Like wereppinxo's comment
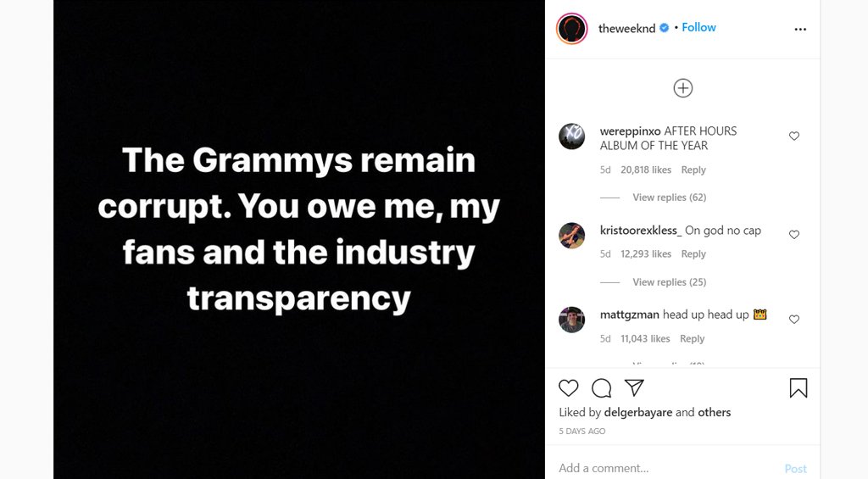Image resolution: width=868 pixels, height=479 pixels. pyautogui.click(x=794, y=136)
